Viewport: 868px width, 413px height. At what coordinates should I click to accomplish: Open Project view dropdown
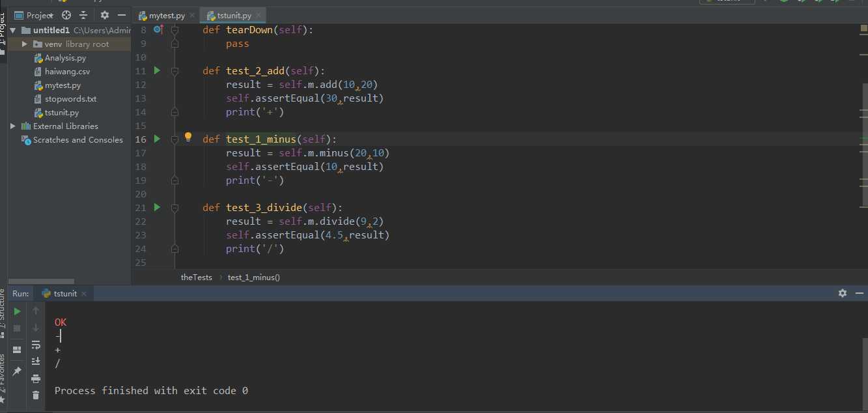click(34, 15)
